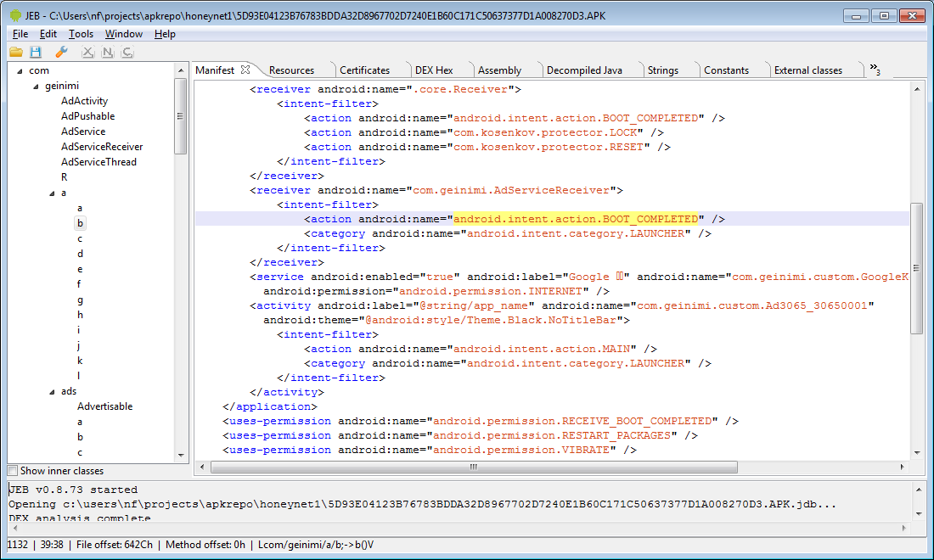Viewport: 934px width, 560px height.
Task: Close the Manifest tab with its X
Action: (x=245, y=70)
